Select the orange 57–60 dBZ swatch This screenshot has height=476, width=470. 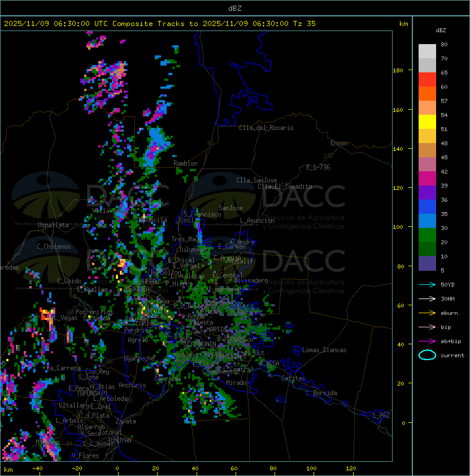(427, 93)
